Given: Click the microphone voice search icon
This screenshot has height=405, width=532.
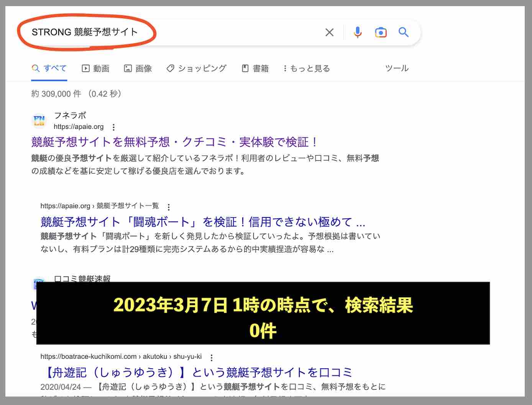Looking at the screenshot, I should click(x=358, y=32).
